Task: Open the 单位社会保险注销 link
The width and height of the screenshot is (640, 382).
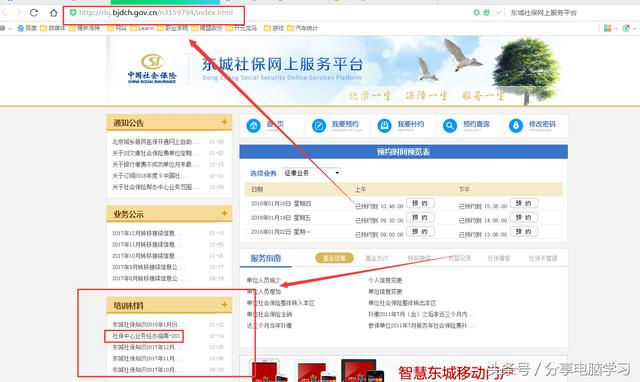Action: tap(269, 315)
